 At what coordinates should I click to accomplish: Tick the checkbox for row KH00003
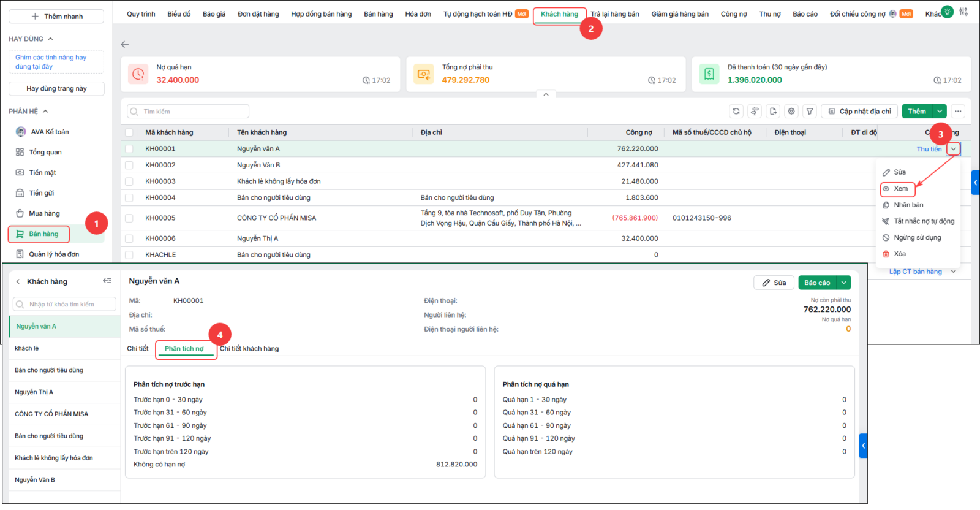pyautogui.click(x=129, y=181)
